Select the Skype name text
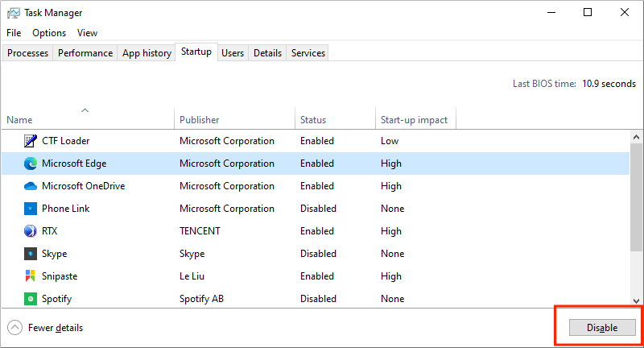 point(54,254)
